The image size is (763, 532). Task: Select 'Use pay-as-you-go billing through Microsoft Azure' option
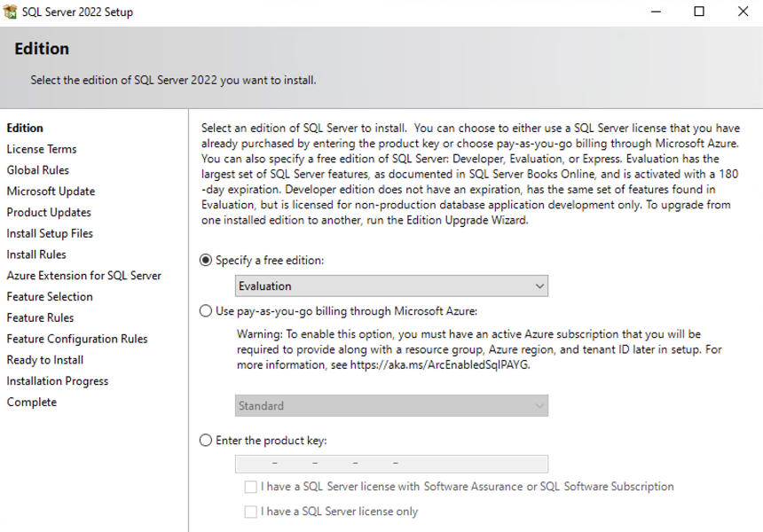coord(206,310)
